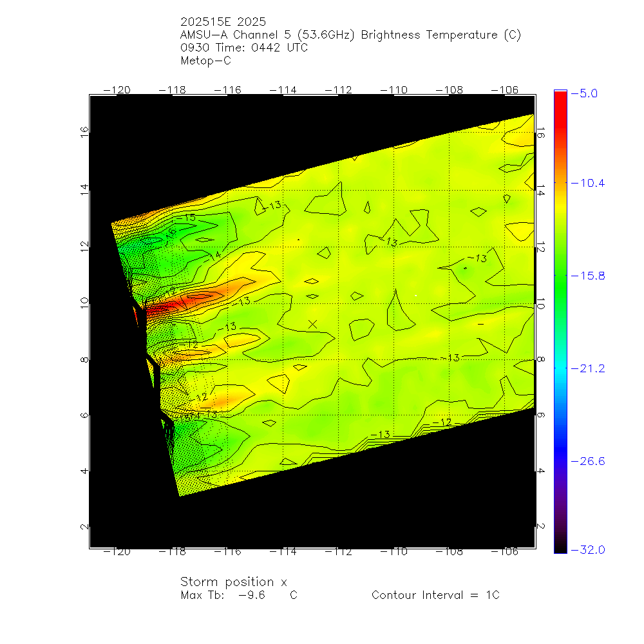Click the -118 longitude label on top axis
Image resolution: width=644 pixels, height=644 pixels.
pyautogui.click(x=172, y=90)
